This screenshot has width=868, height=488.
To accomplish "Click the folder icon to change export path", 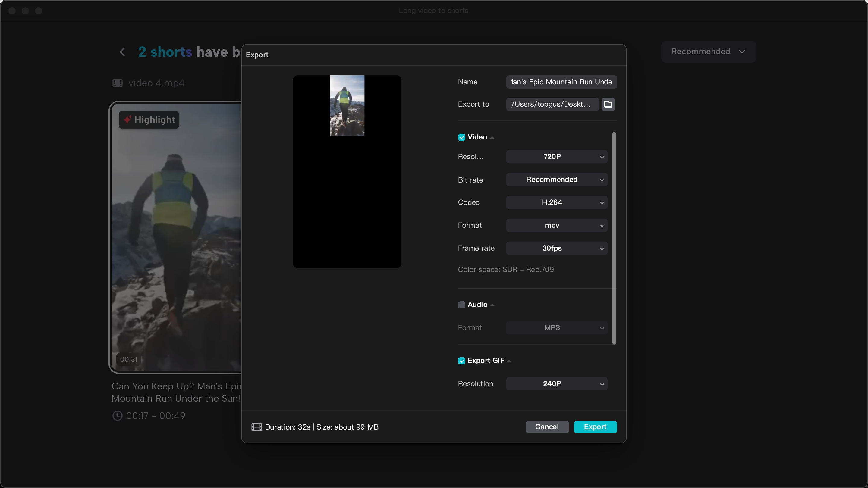I will click(x=608, y=104).
